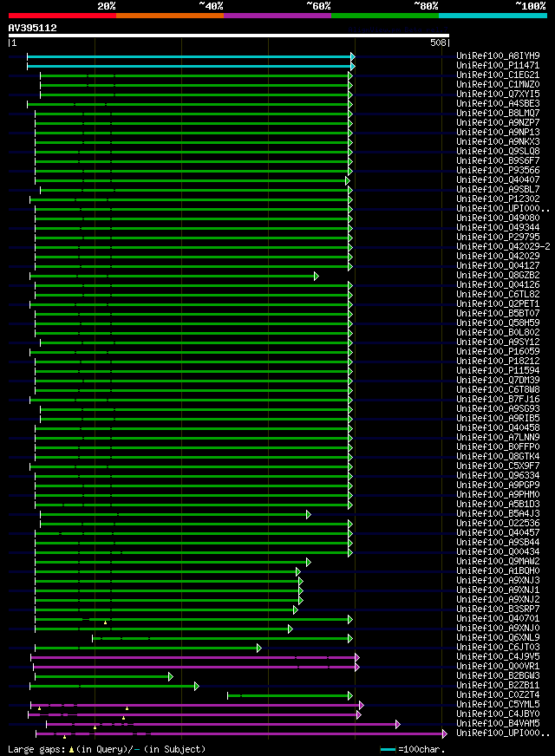This screenshot has width=555, height=756.
Task: Select the UniRef100_C4JBY0 label
Action: pos(498,714)
